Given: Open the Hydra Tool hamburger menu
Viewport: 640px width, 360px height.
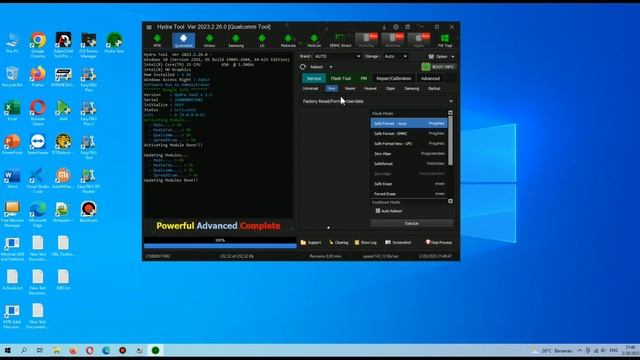Looking at the screenshot, I should pos(149,27).
